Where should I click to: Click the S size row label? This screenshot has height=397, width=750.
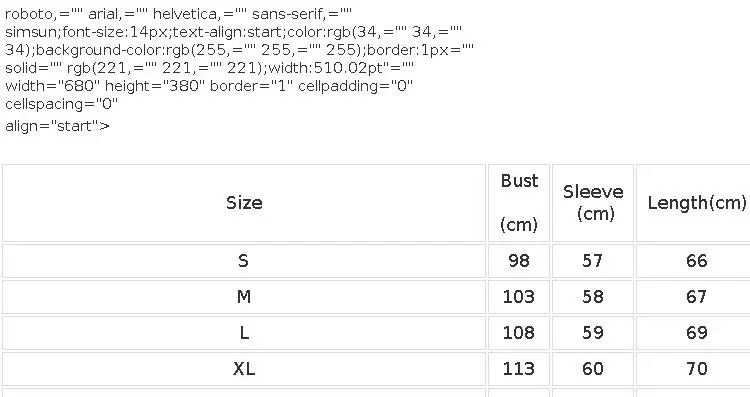[244, 261]
